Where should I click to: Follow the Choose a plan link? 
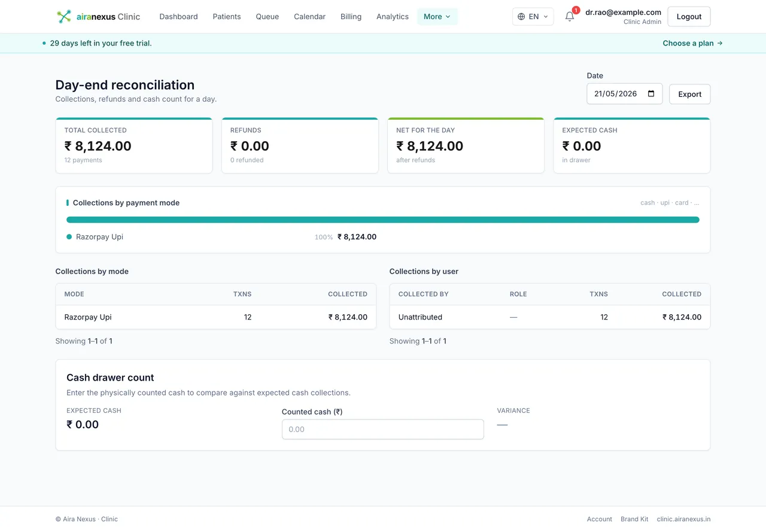coord(692,43)
